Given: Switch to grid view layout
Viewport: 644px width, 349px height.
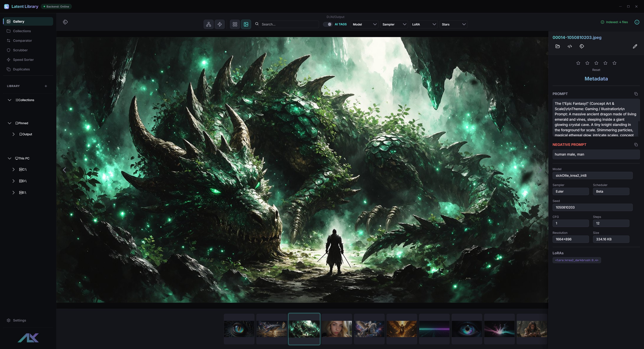Looking at the screenshot, I should [x=235, y=24].
